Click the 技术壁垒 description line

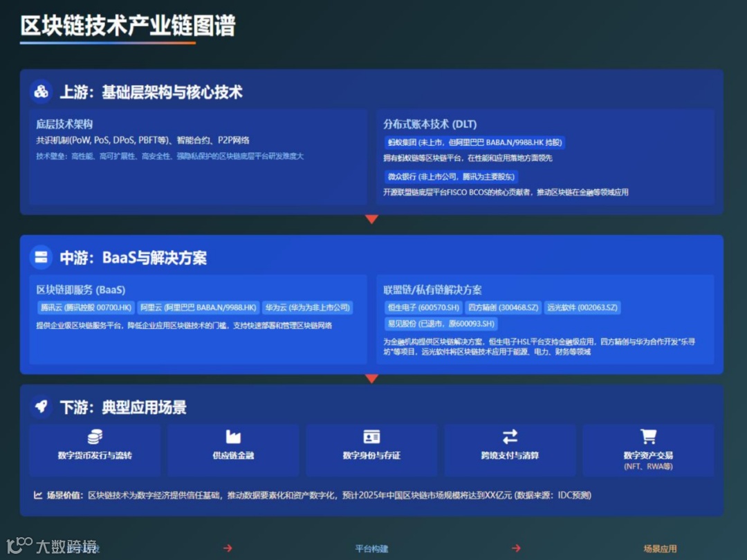(170, 156)
